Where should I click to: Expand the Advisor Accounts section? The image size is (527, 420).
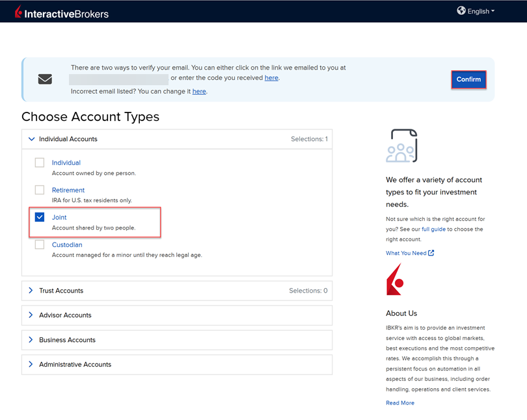tap(64, 315)
